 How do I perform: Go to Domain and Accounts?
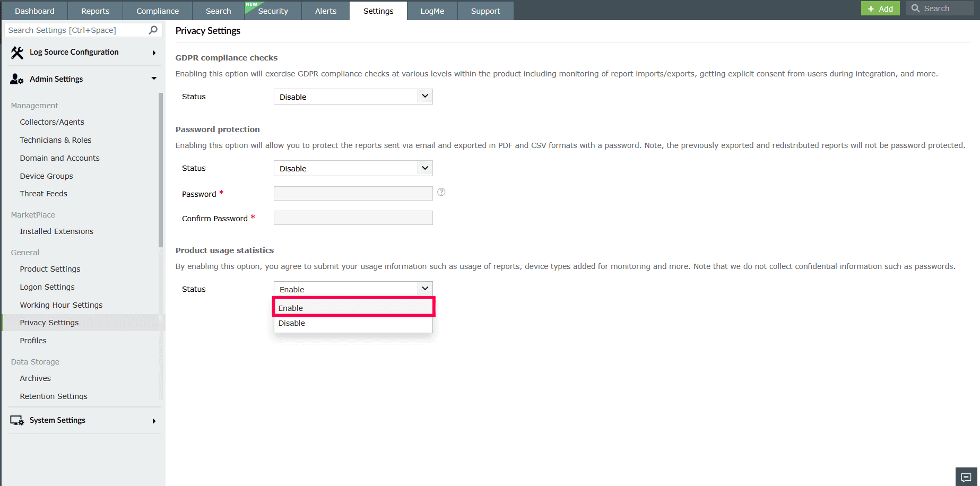[60, 158]
